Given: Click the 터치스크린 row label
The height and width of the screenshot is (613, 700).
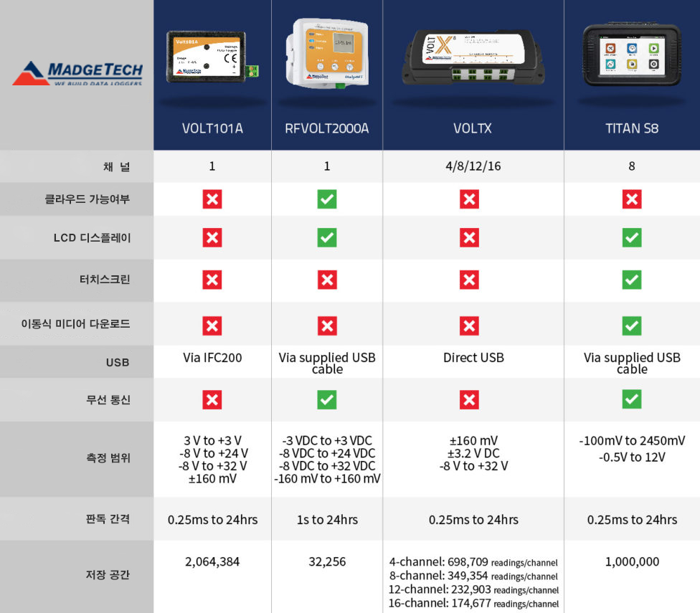Looking at the screenshot, I should pyautogui.click(x=105, y=280).
